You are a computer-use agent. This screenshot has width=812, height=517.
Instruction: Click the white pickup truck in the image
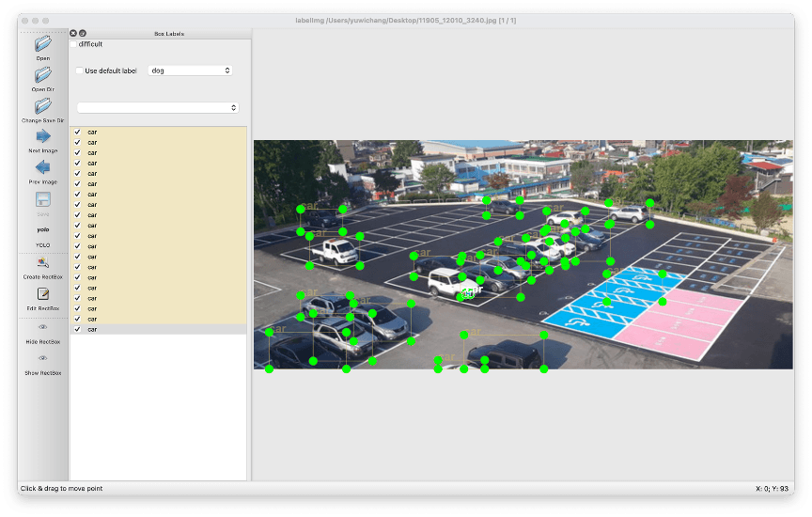click(x=335, y=250)
